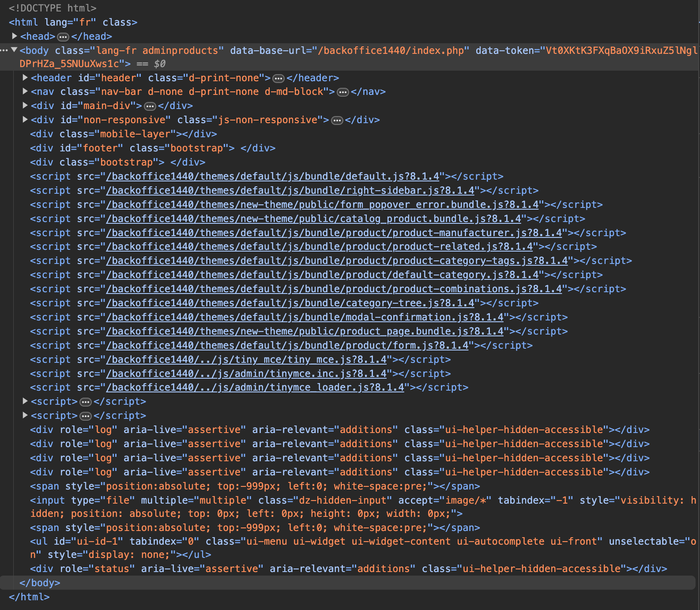Expand the first collapsed inline script node
The image size is (700, 610).
25,401
